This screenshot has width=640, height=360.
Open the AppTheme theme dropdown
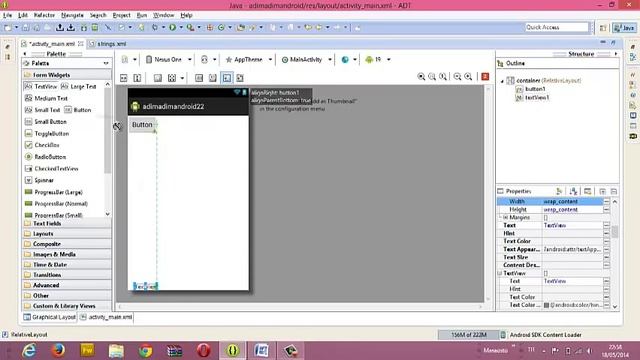tap(248, 60)
